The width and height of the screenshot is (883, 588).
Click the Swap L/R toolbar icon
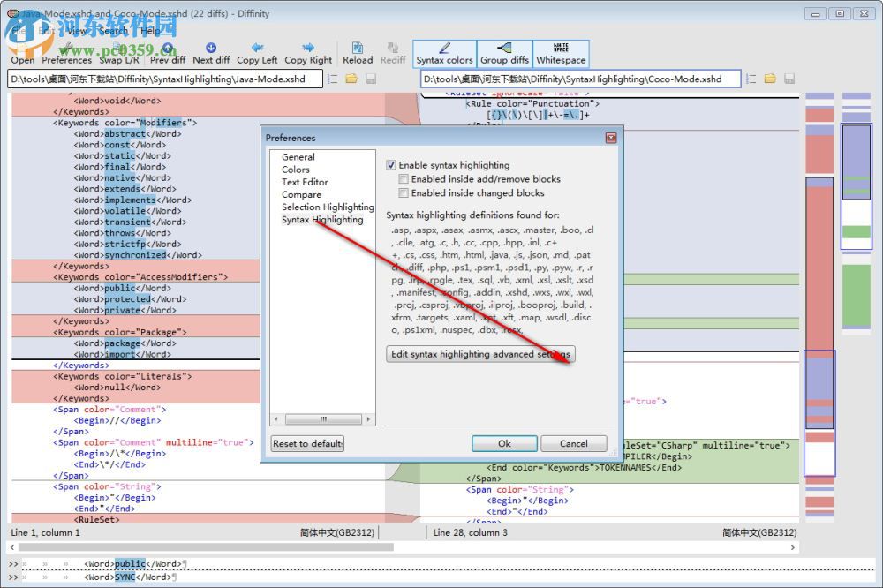[x=118, y=54]
